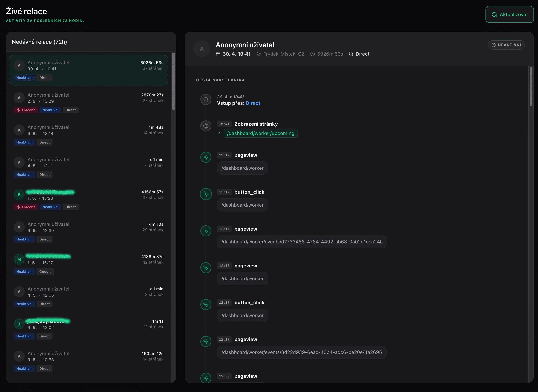This screenshot has height=392, width=538.
Task: Click avatar A of session 4. 5. 13:11
Action: click(x=19, y=162)
